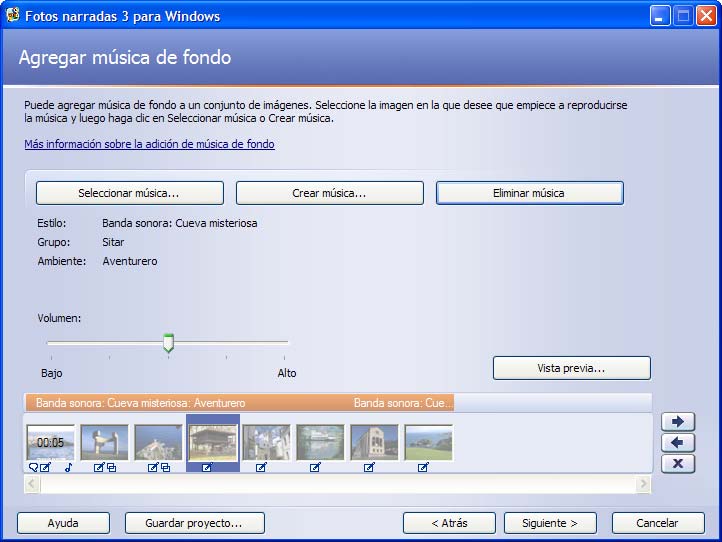Proceed with the Siguiente button
This screenshot has height=542, width=722.
pyautogui.click(x=550, y=523)
